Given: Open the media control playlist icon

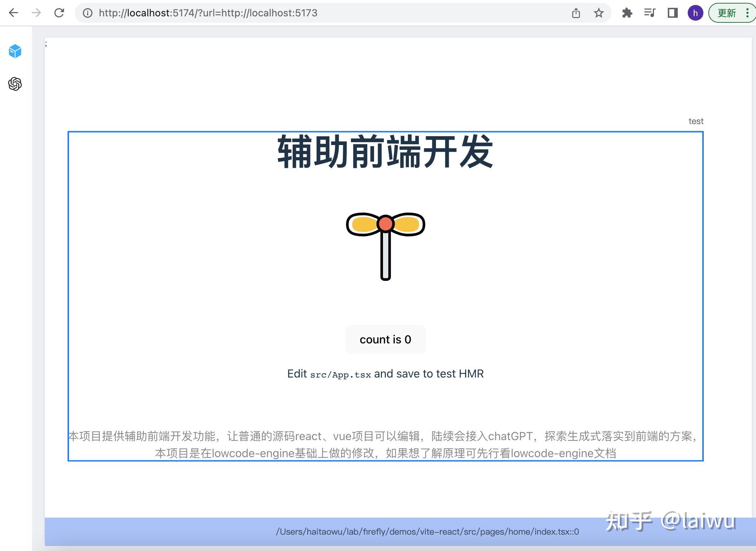Looking at the screenshot, I should pyautogui.click(x=650, y=13).
